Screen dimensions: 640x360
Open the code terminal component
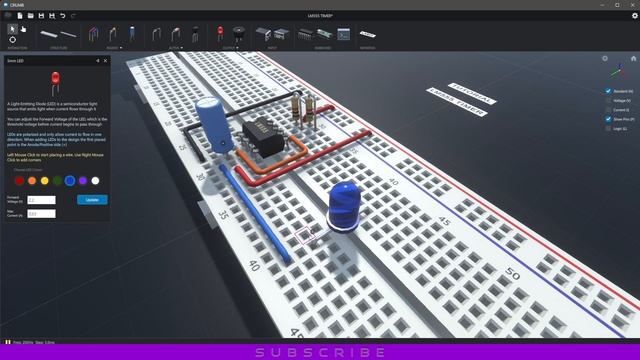coord(344,34)
